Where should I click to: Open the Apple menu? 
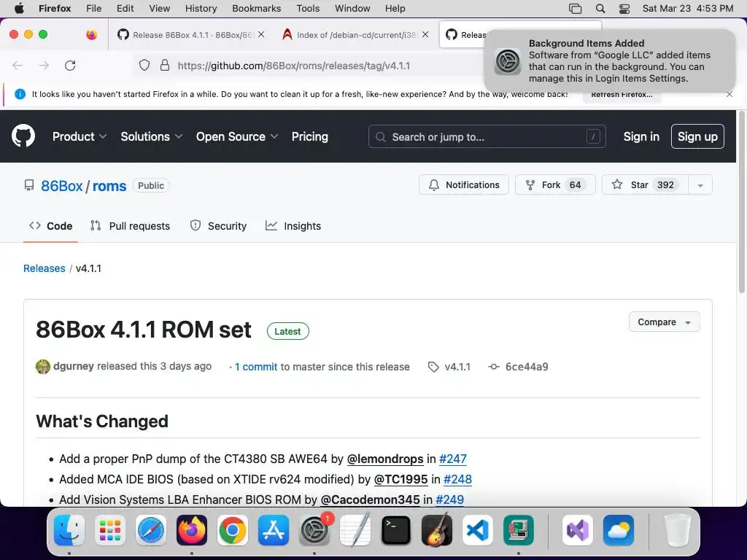tap(19, 8)
